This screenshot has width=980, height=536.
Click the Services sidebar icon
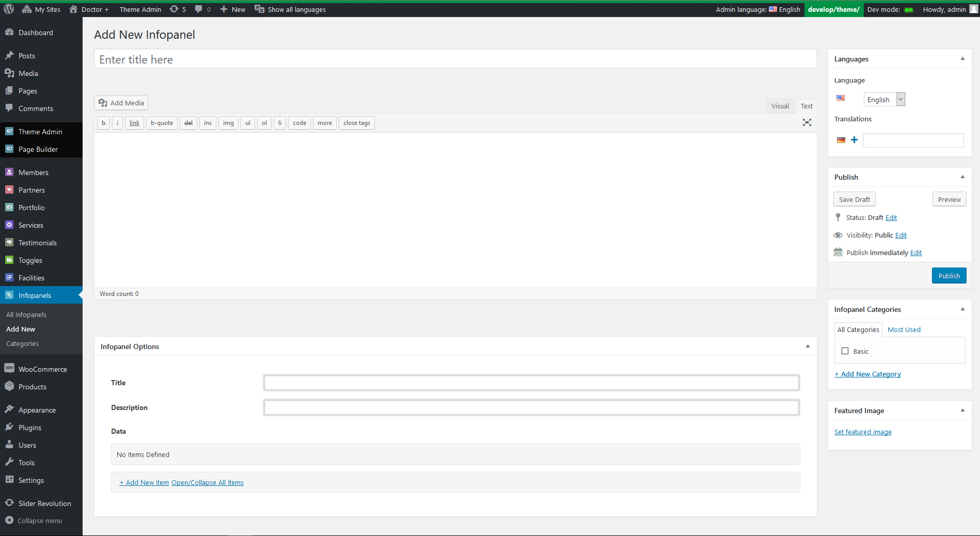point(9,225)
